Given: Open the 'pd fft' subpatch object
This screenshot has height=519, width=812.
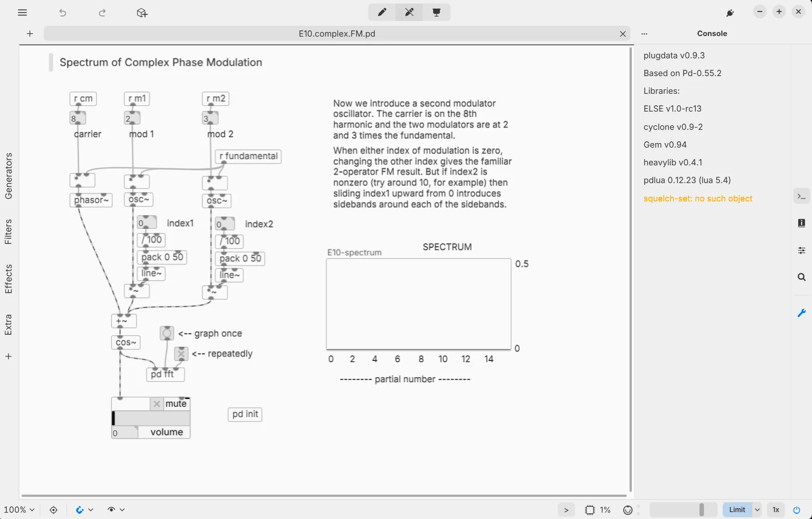Looking at the screenshot, I should point(165,374).
